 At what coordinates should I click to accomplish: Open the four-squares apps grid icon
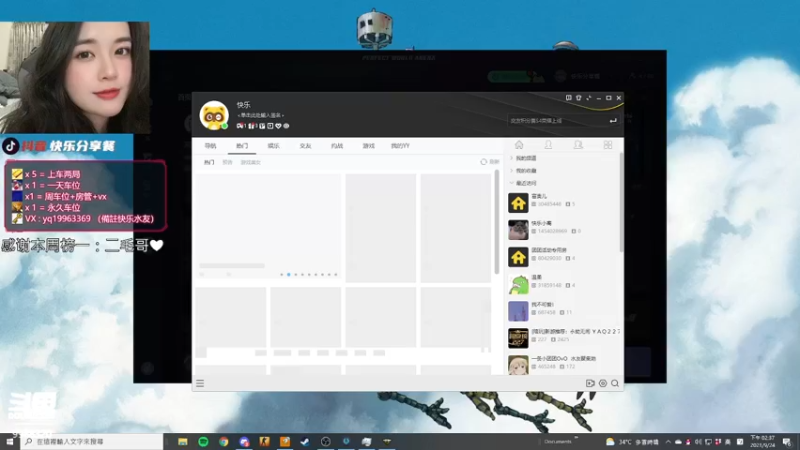tap(608, 145)
